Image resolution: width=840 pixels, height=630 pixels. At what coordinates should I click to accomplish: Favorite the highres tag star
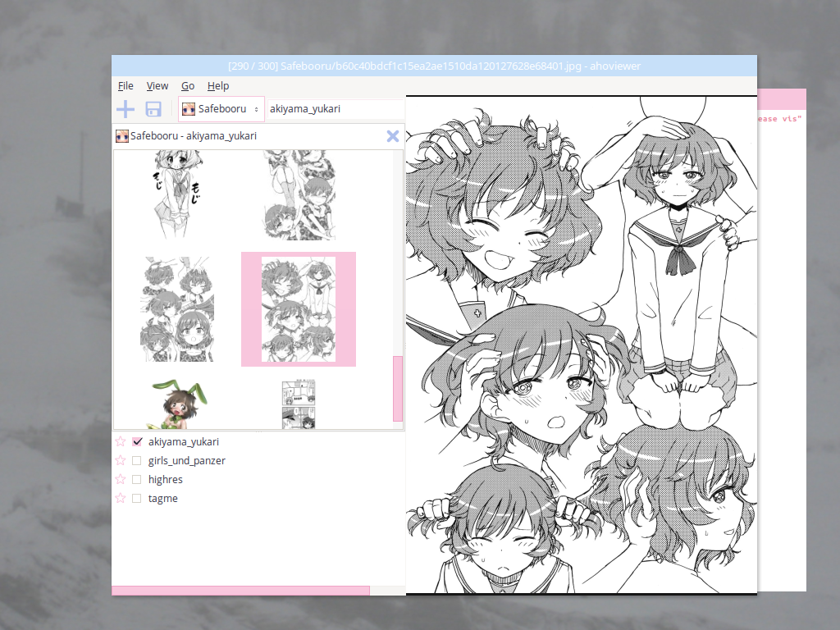(121, 479)
